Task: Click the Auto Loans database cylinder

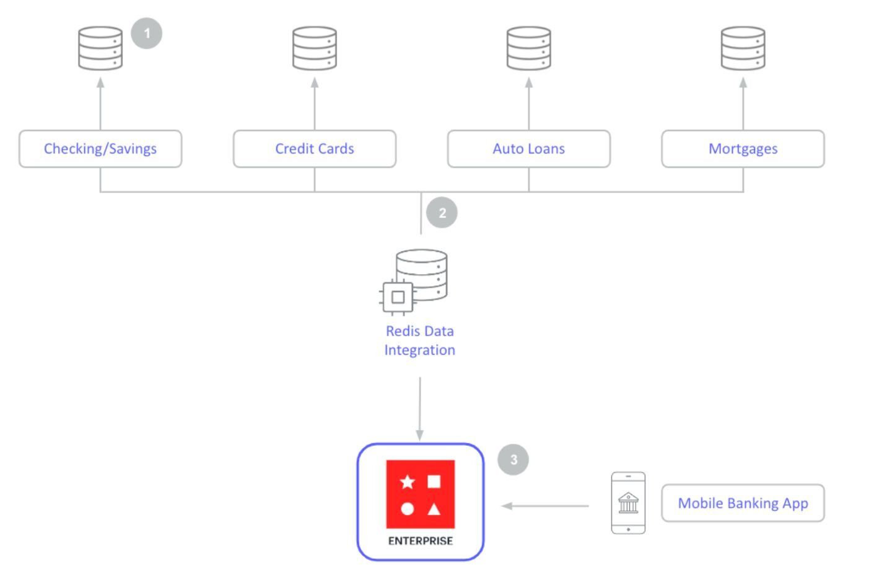Action: (x=528, y=48)
